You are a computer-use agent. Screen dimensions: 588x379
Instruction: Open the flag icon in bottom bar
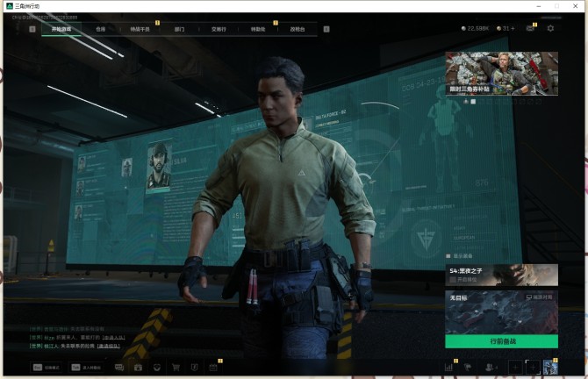[468, 368]
